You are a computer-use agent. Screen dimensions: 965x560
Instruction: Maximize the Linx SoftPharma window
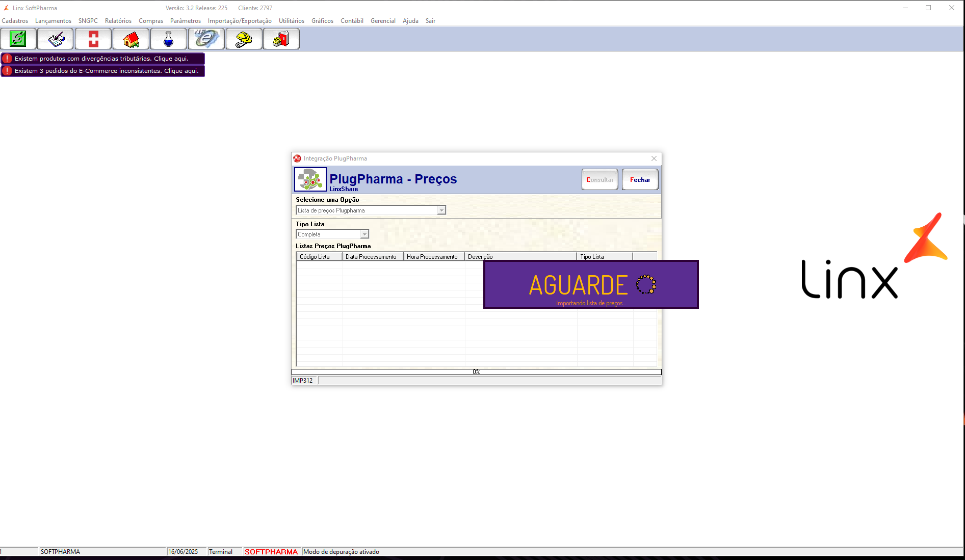click(928, 8)
